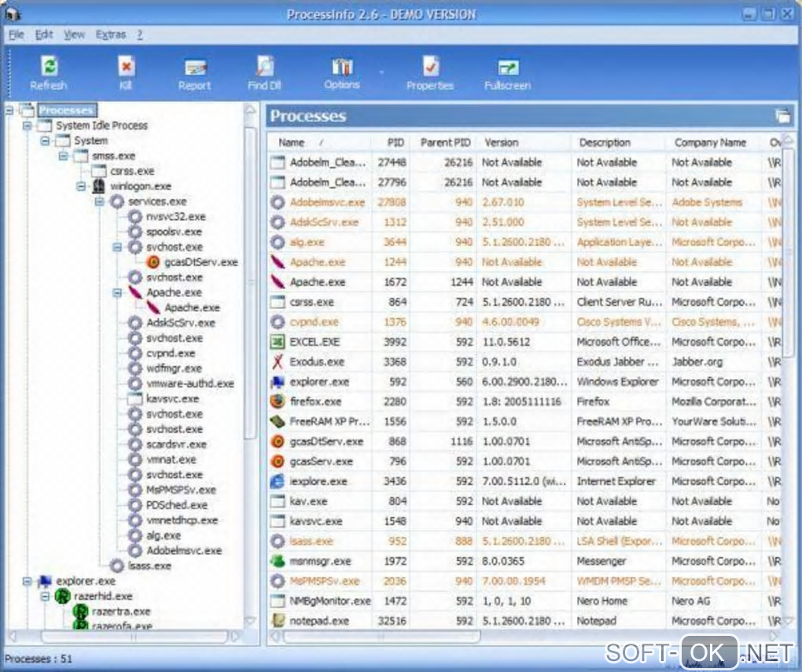Sort by the Name column header

319,143
